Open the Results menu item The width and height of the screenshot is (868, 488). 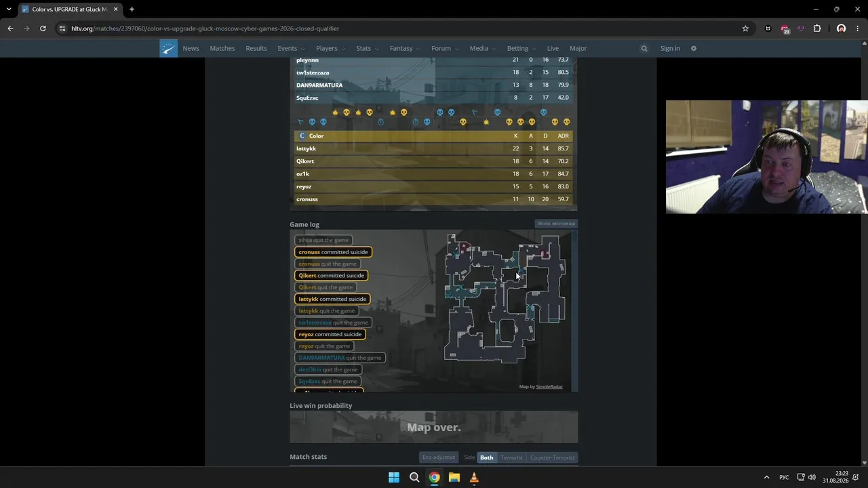[x=256, y=48]
